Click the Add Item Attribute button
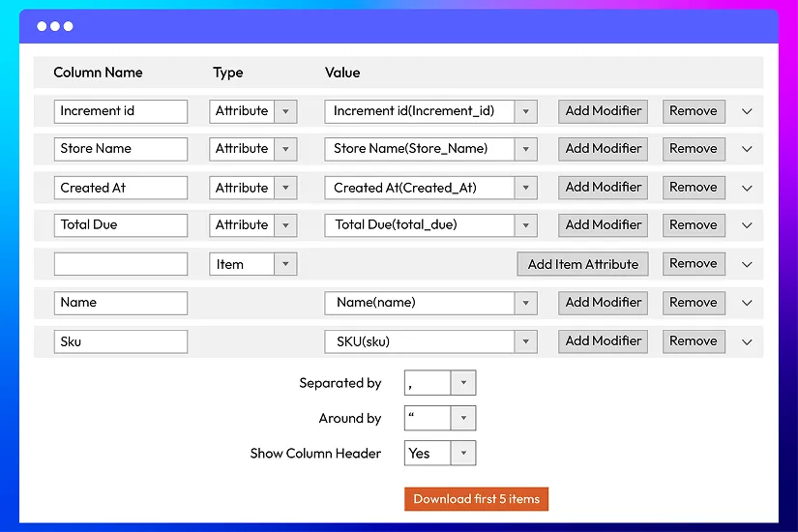Screen dimensions: 798x532 click(x=582, y=264)
